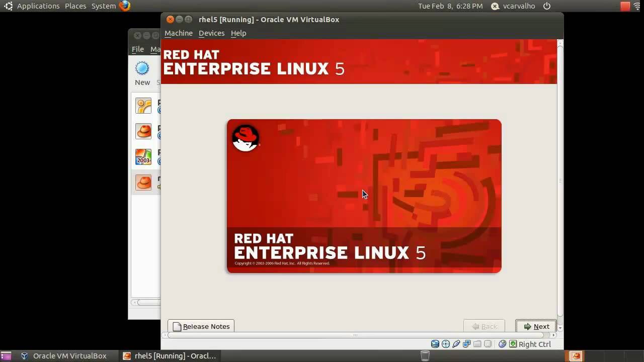
Task: Click the shared folders status icon
Action: pyautogui.click(x=477, y=344)
